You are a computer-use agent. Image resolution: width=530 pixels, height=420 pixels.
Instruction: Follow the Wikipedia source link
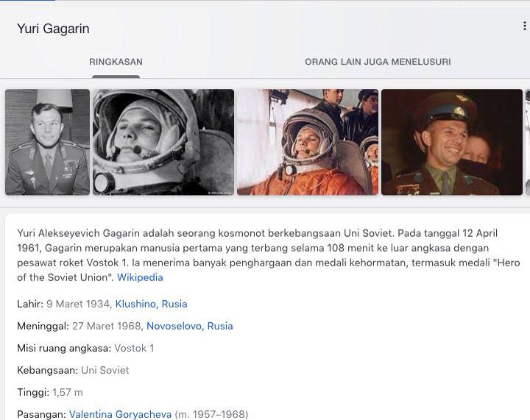(140, 277)
